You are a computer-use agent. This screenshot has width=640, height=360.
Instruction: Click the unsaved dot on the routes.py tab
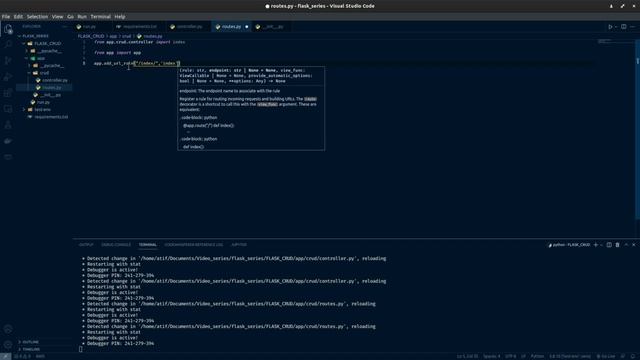pyautogui.click(x=247, y=27)
